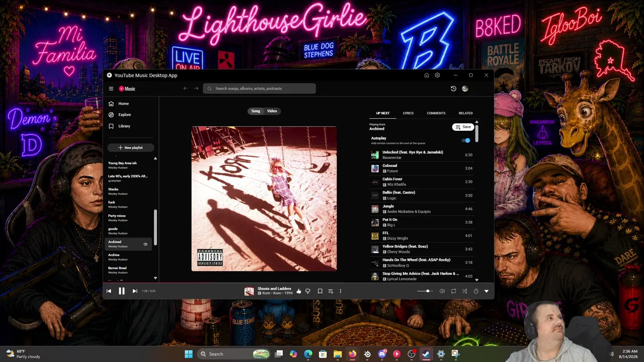Open File Explorer from the taskbar

point(338,354)
